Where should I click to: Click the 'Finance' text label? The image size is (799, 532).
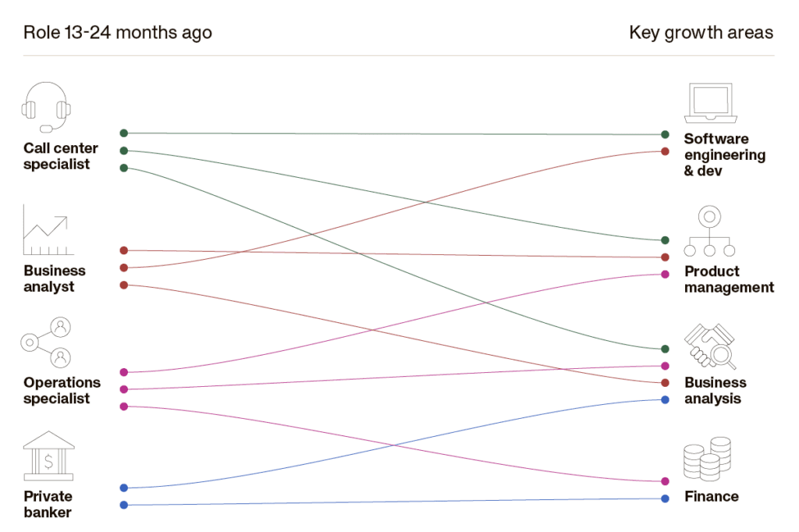711,496
